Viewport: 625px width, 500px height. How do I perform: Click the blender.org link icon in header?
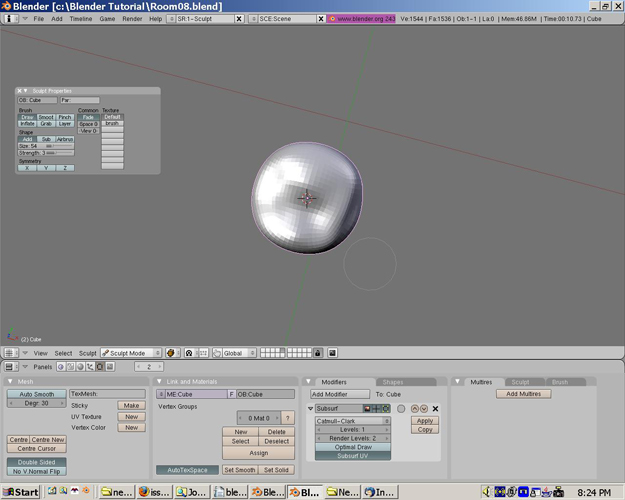tap(333, 19)
